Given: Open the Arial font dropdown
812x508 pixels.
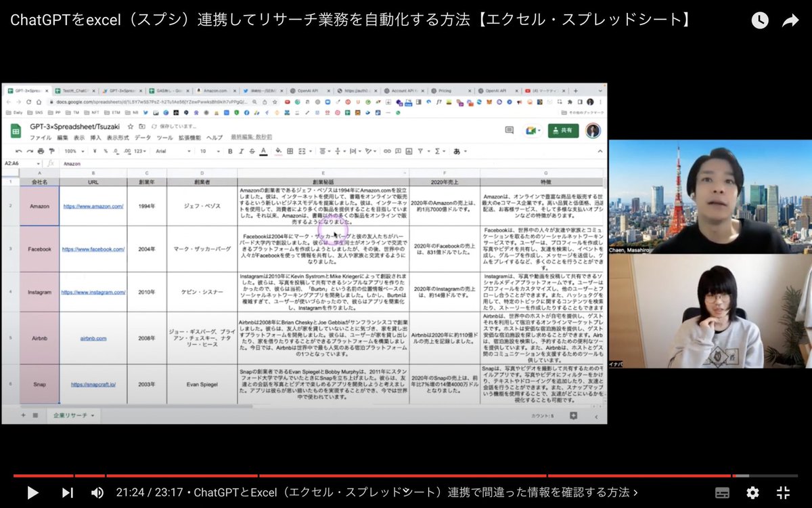Looking at the screenshot, I should pos(173,151).
